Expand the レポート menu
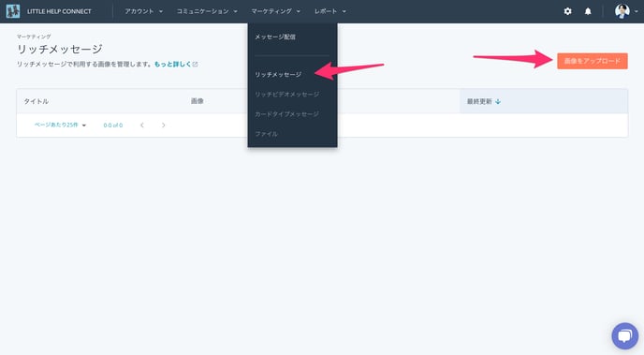The image size is (644, 355). [x=330, y=11]
